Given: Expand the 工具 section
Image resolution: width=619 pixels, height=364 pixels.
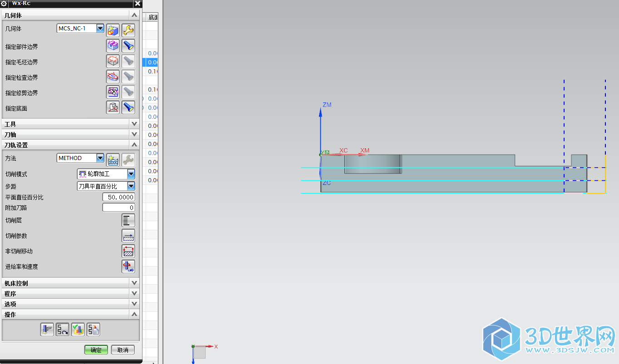Looking at the screenshot, I should [134, 124].
